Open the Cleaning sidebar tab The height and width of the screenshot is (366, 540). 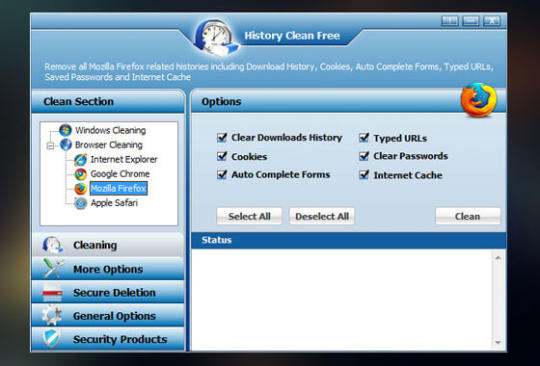(108, 245)
